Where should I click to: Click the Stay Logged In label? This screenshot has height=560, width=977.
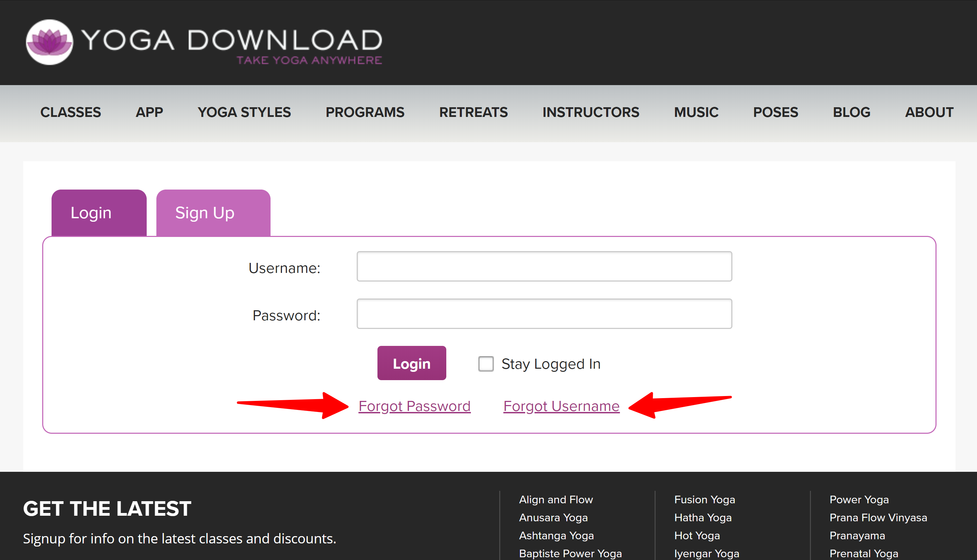pos(551,364)
